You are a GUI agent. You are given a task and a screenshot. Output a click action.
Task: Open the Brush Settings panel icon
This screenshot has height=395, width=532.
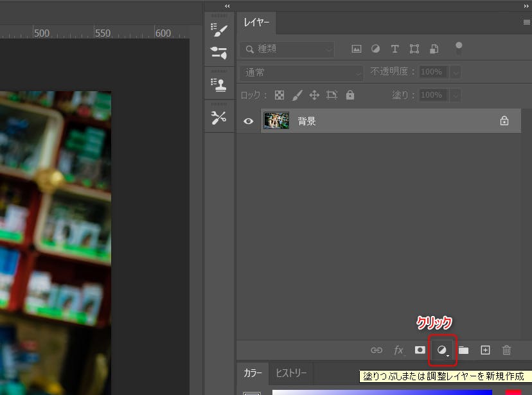[219, 30]
